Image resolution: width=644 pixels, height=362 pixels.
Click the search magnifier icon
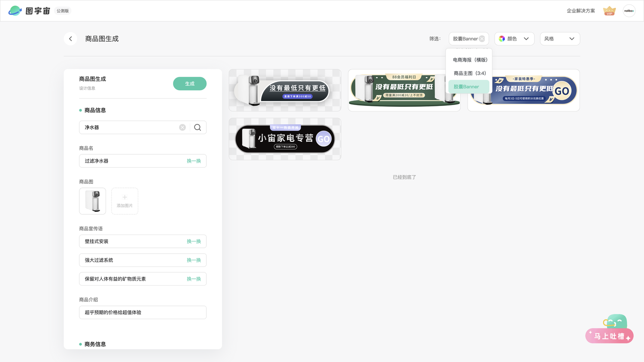(x=197, y=127)
